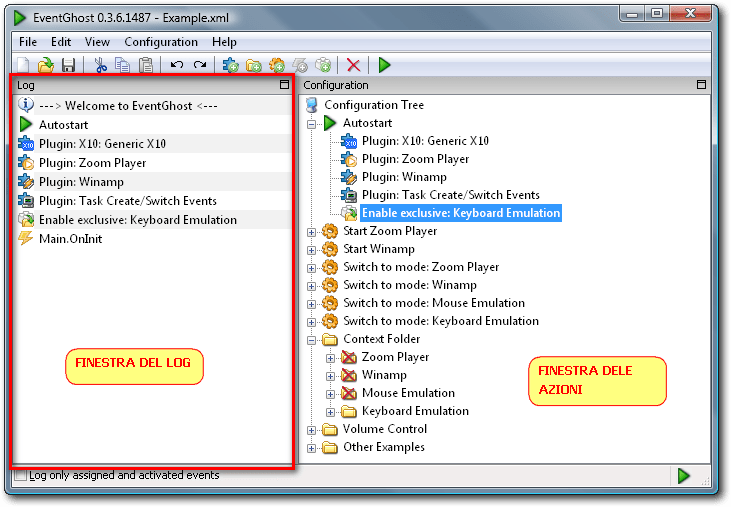This screenshot has width=731, height=507.
Task: Open the File menu
Action: [x=28, y=42]
